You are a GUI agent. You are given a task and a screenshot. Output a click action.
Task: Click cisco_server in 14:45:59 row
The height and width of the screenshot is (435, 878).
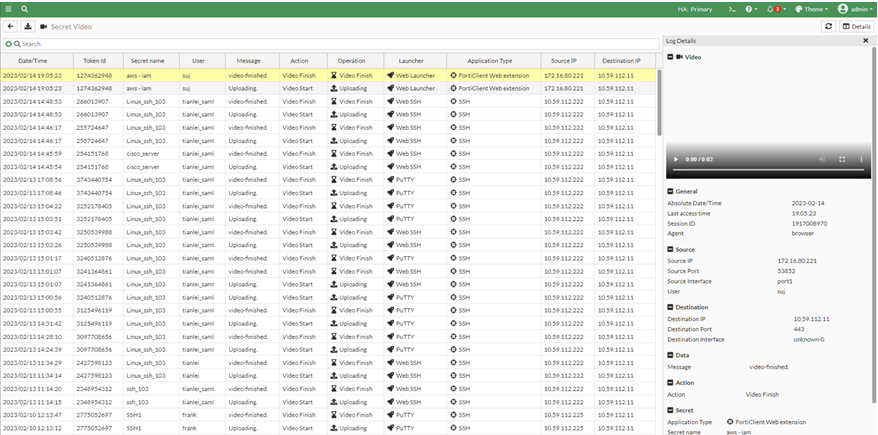click(143, 153)
